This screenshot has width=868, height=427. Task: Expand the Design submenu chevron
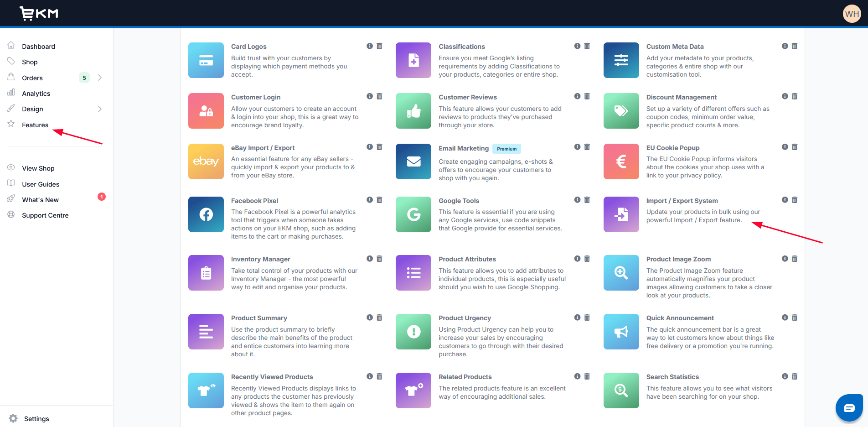pos(100,109)
